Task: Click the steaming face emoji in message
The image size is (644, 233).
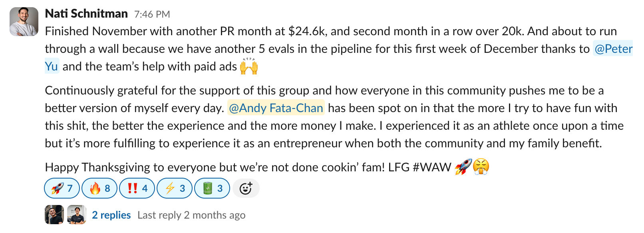Action: pyautogui.click(x=481, y=167)
